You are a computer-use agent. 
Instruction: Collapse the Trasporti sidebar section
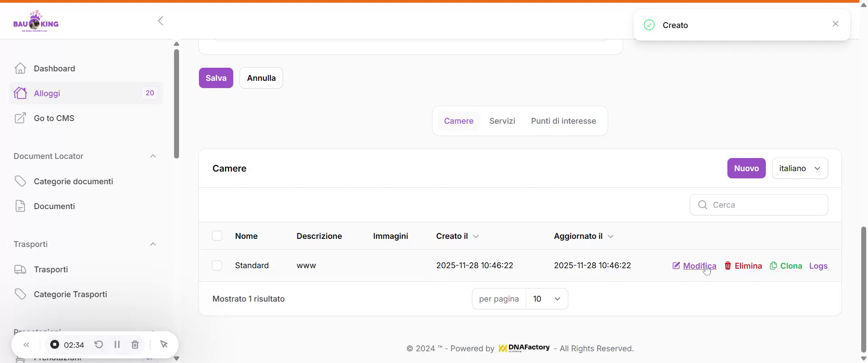tap(153, 244)
